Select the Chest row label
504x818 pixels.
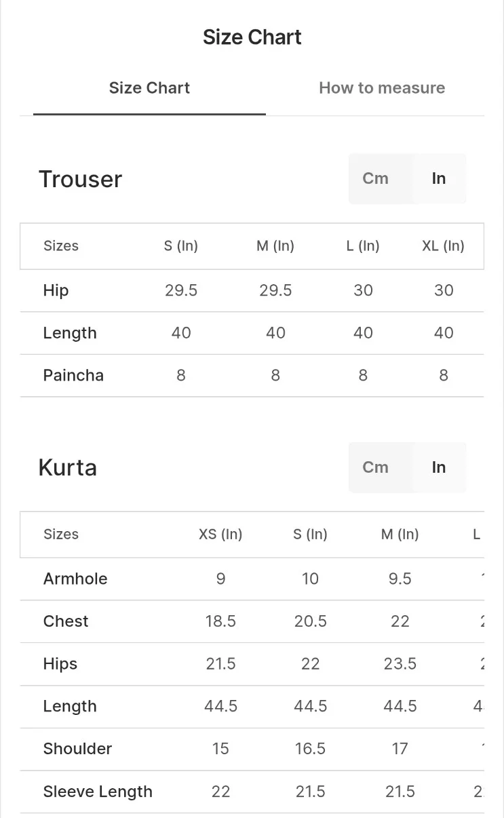[66, 621]
